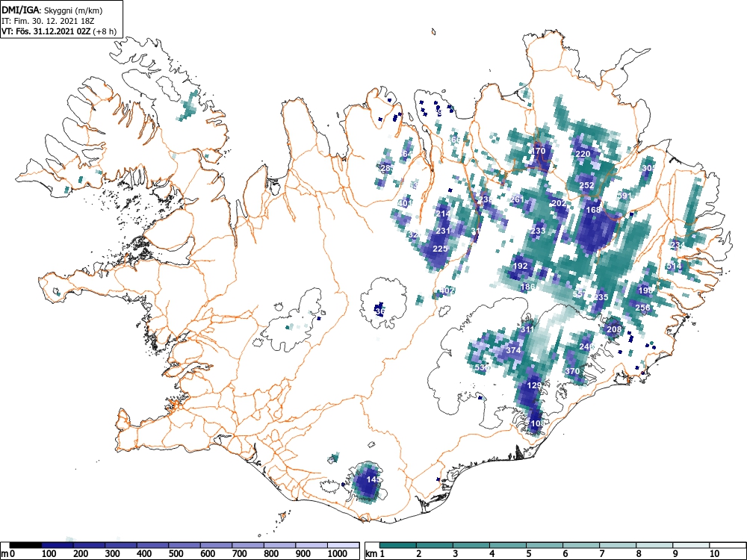This screenshot has width=747, height=560.
Task: Choose the teal swatch between km 1 and 2
Action: (398, 545)
